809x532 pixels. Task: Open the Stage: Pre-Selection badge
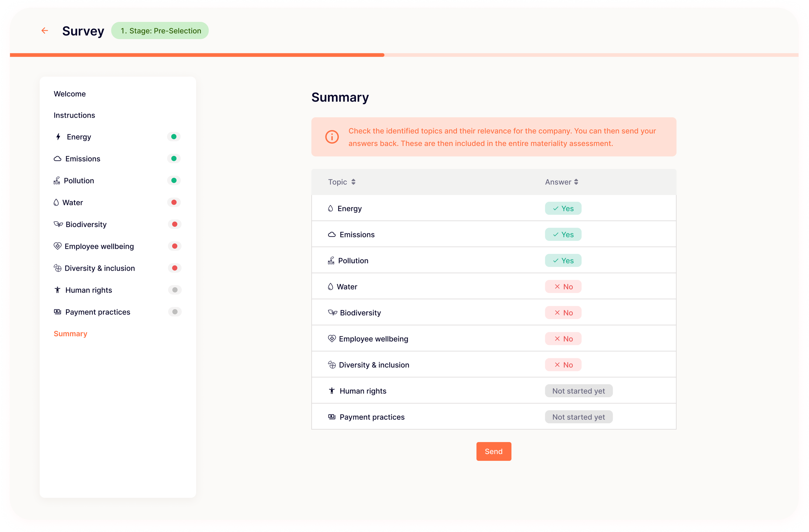[x=160, y=31]
